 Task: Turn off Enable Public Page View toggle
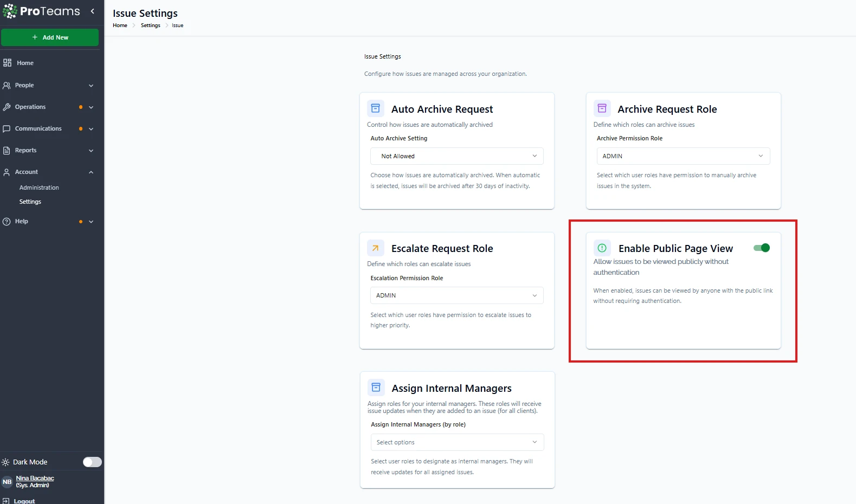point(762,248)
